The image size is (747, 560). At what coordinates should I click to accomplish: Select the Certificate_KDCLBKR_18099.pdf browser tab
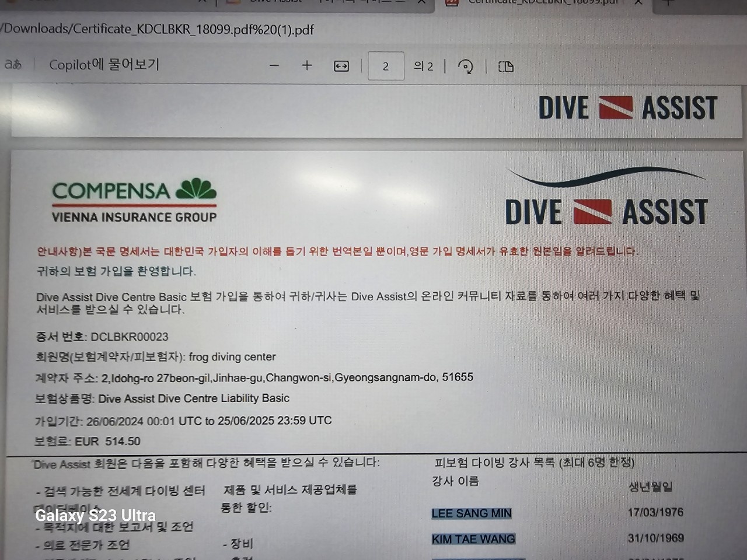point(543,2)
